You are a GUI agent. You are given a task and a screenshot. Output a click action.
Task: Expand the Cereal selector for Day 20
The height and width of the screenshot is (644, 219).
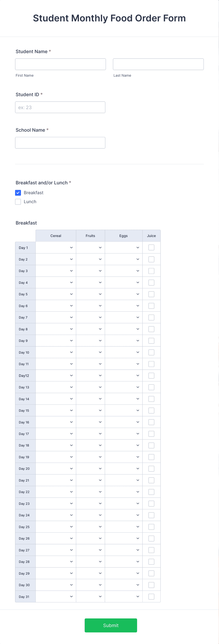[x=56, y=469]
